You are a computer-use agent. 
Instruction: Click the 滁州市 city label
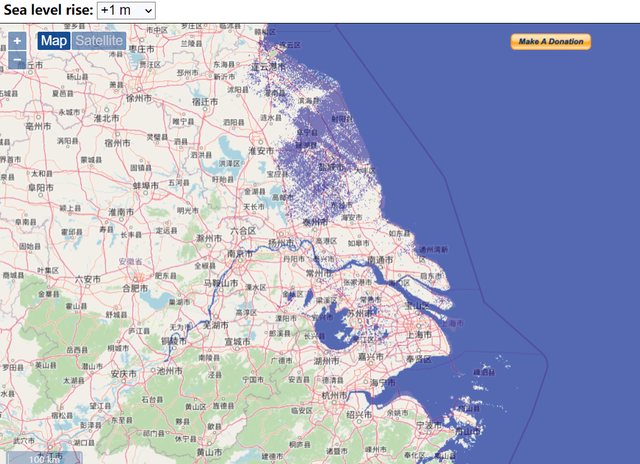click(209, 238)
